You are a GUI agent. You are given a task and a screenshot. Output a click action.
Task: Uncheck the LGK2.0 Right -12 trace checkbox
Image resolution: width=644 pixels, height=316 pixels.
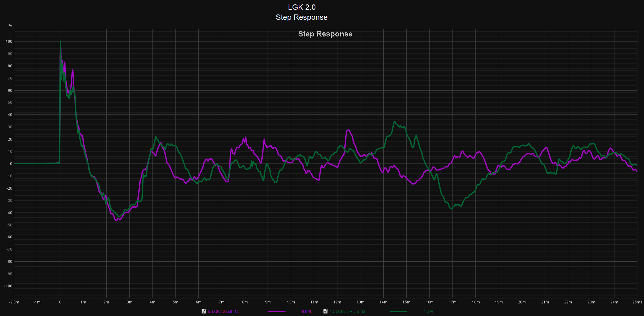(325, 311)
